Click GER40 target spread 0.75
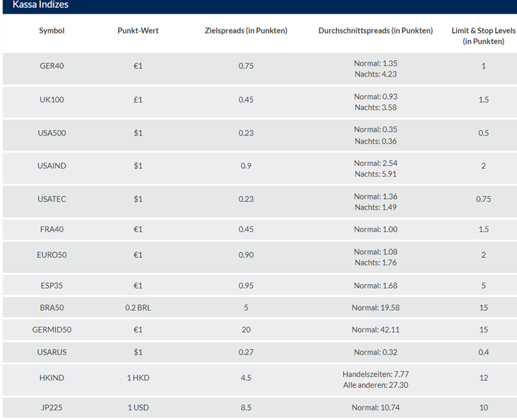517x420 pixels. pyautogui.click(x=246, y=66)
